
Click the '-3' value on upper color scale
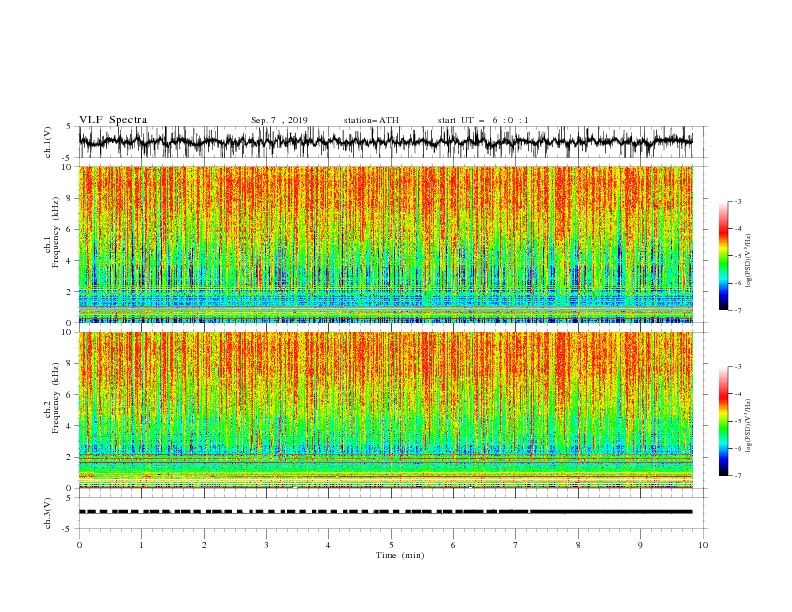[737, 201]
